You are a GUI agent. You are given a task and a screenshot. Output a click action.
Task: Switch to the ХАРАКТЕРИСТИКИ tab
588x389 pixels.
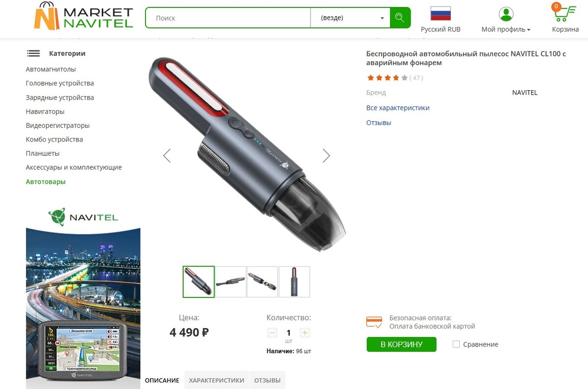pyautogui.click(x=217, y=380)
